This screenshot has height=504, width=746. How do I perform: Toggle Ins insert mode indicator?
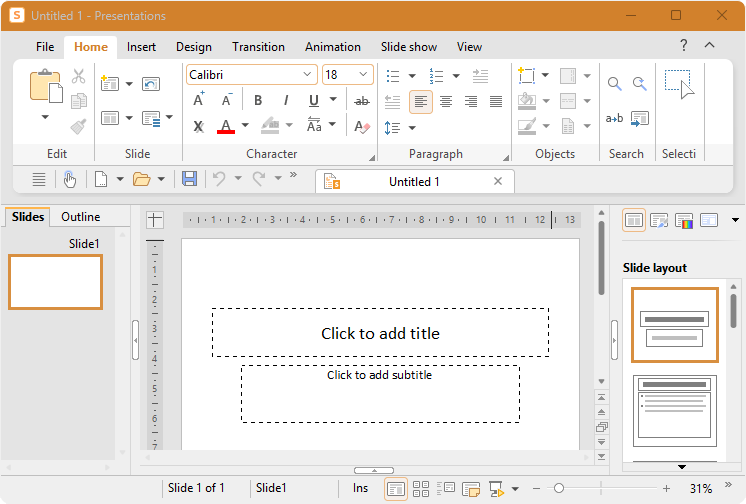coord(361,488)
